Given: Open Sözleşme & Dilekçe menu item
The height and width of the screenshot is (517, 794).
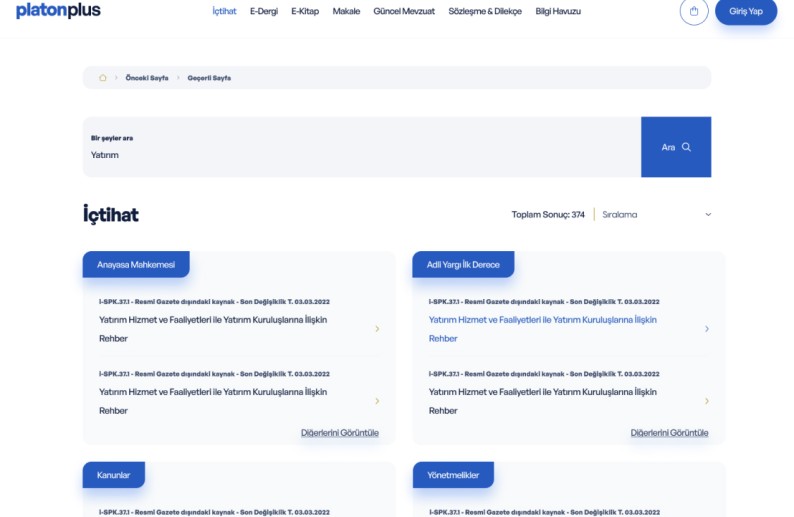Looking at the screenshot, I should tap(485, 11).
